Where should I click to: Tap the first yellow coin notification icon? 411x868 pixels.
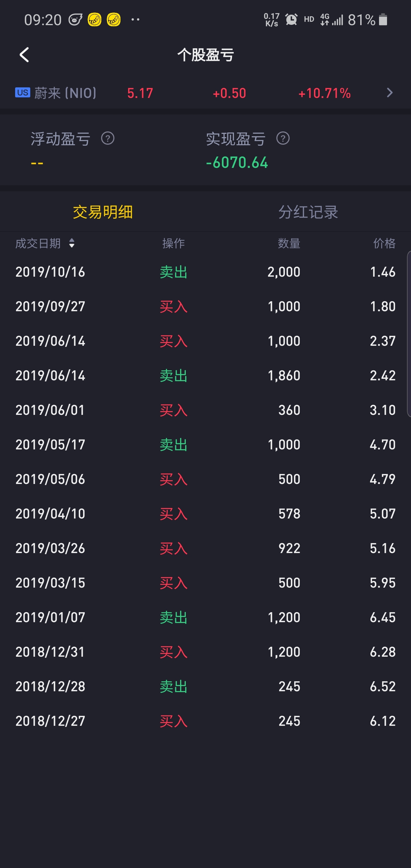pos(95,19)
